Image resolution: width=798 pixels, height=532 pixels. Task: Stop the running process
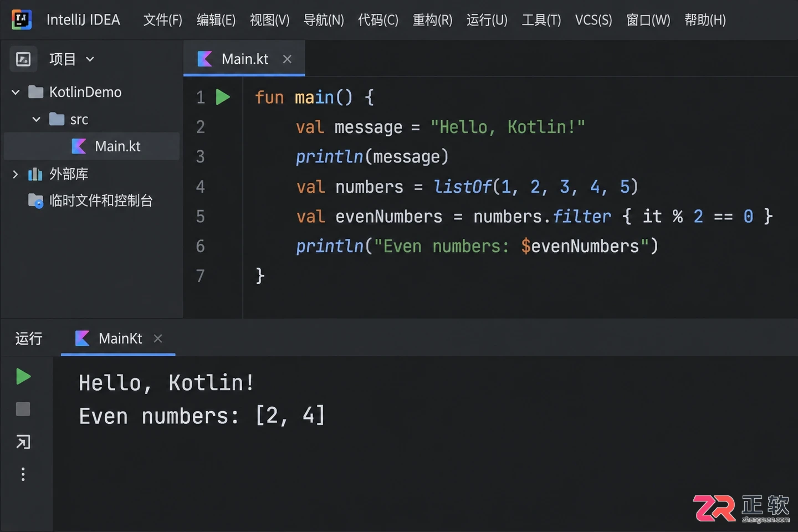click(x=23, y=409)
